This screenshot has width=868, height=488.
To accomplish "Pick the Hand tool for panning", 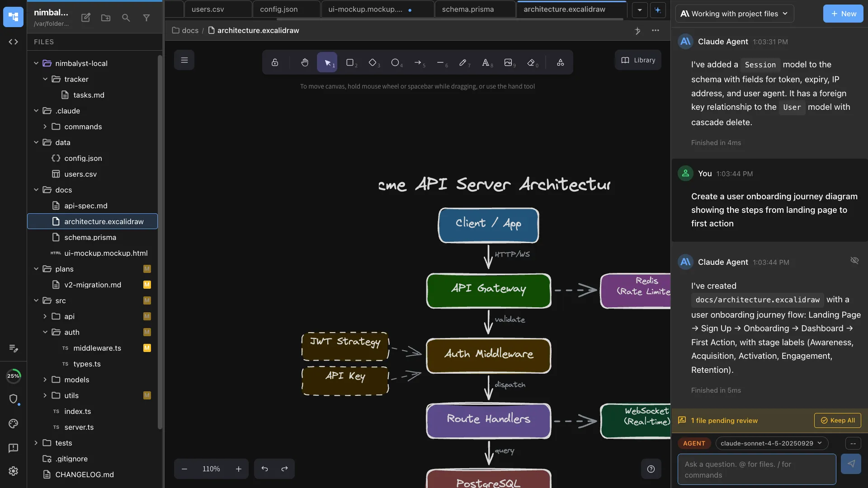I will point(305,62).
